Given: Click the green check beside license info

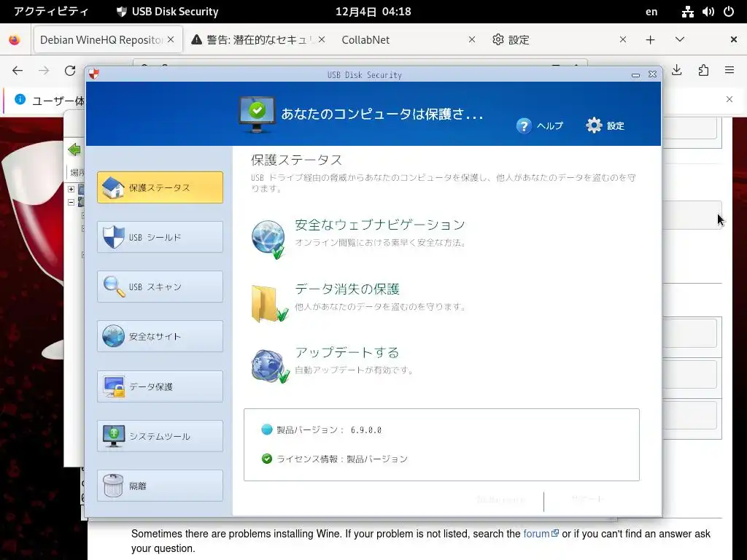Looking at the screenshot, I should (267, 459).
